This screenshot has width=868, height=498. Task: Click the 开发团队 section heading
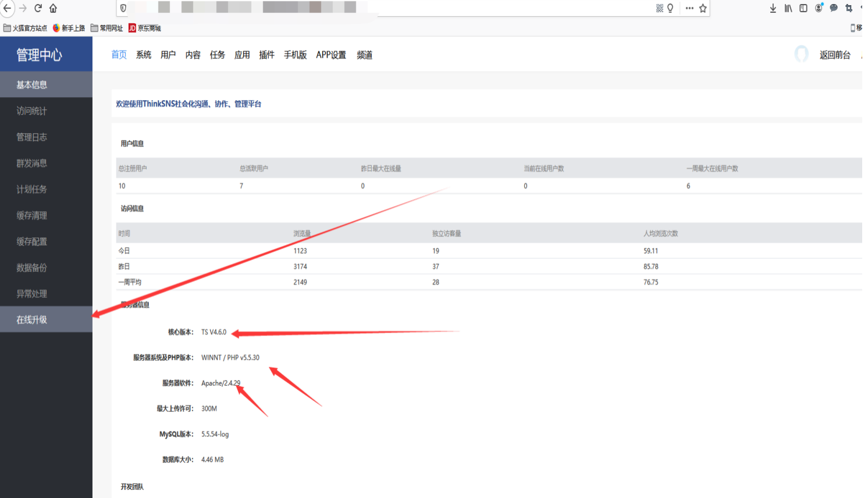coord(132,487)
